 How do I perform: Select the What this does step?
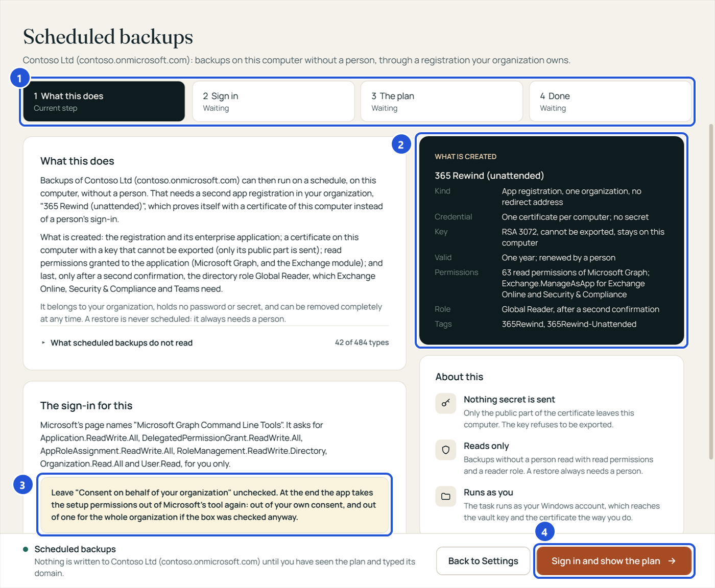coord(104,101)
